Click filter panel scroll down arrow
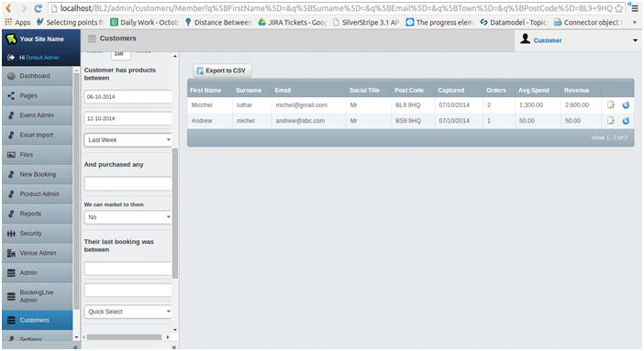644x351 pixels. tap(175, 330)
